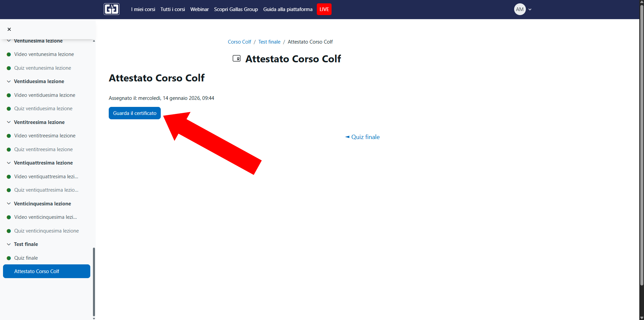Click completion dot for Quiz ventiduesima lezione
This screenshot has height=320, width=644.
pyautogui.click(x=9, y=109)
